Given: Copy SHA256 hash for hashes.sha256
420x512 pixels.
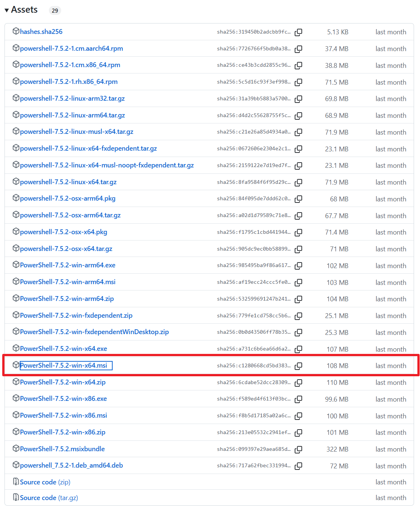Looking at the screenshot, I should click(298, 32).
